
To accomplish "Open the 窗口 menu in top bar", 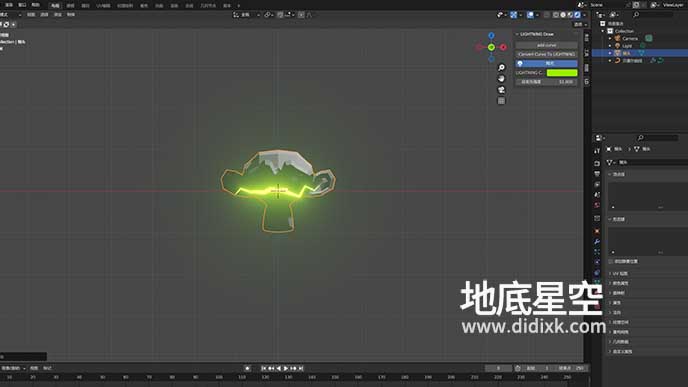I will coord(22,5).
